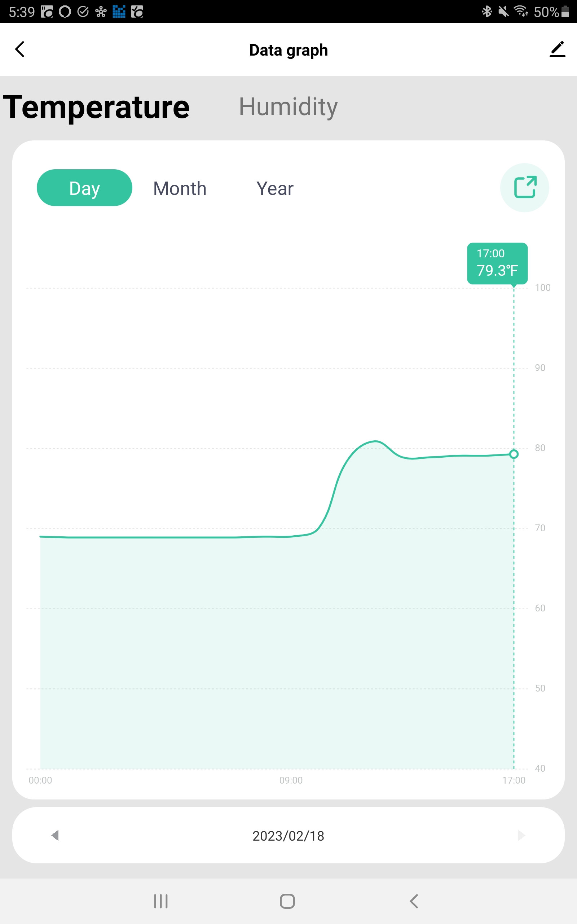
Task: Go to previous day arrow
Action: [55, 835]
